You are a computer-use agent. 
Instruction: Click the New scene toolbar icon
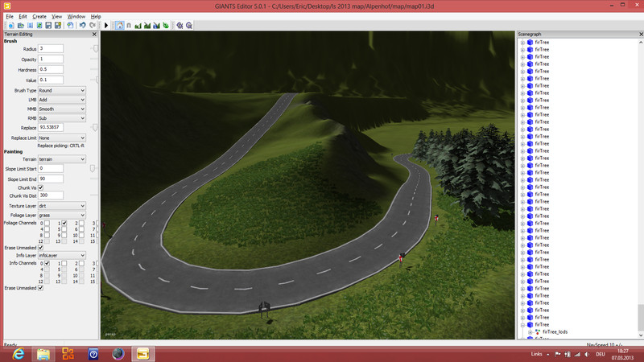11,26
